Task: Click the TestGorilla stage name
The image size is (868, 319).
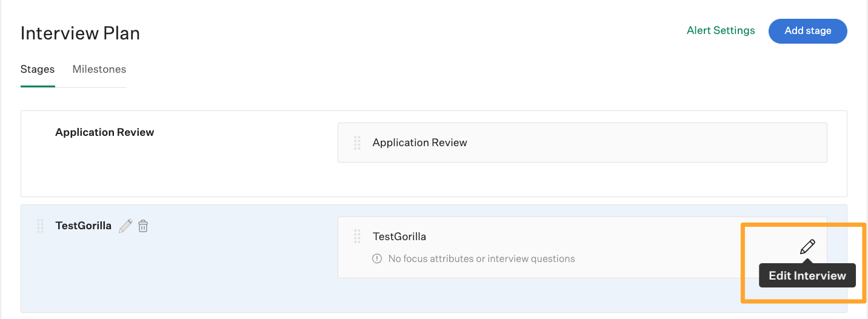Action: (83, 226)
